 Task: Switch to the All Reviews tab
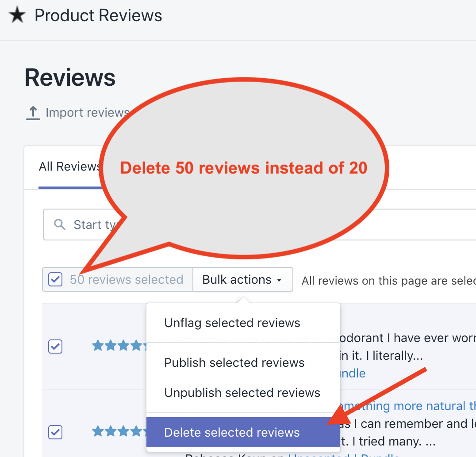tap(69, 167)
